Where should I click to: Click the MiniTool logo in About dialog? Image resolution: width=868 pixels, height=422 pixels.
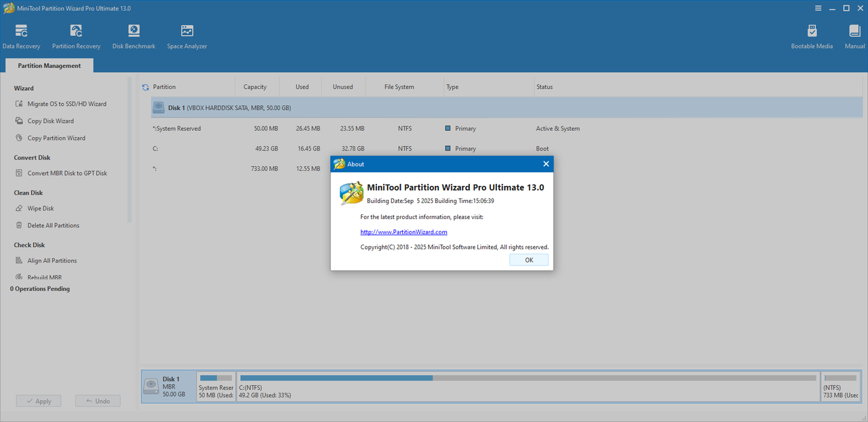(x=351, y=193)
